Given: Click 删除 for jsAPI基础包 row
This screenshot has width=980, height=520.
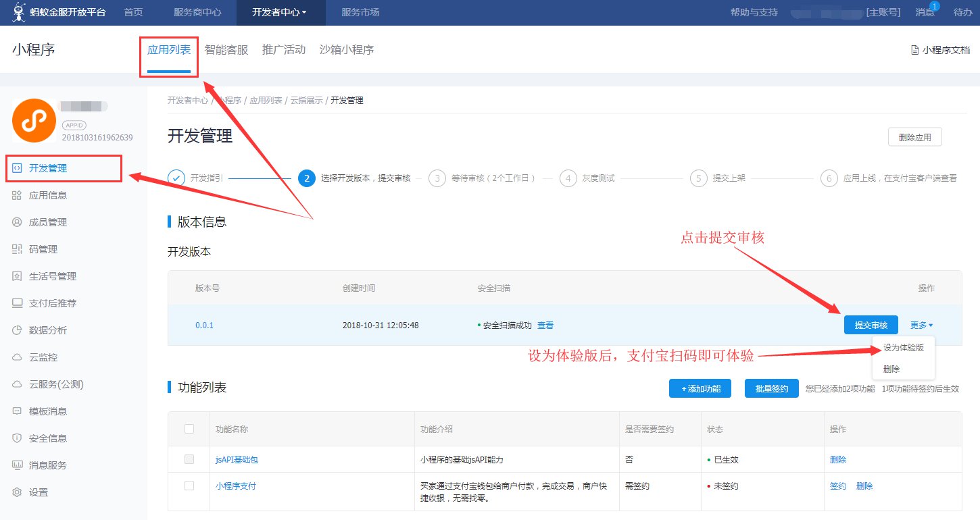Looking at the screenshot, I should [838, 459].
